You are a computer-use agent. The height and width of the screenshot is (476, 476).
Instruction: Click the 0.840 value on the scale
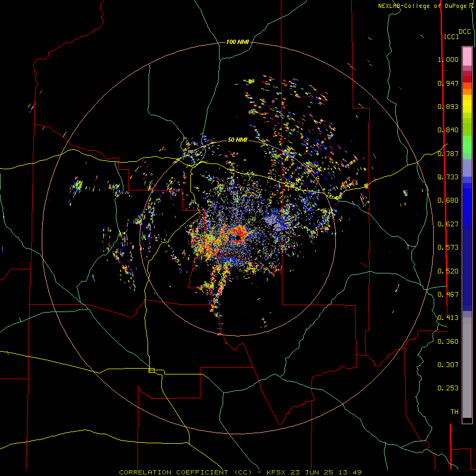(448, 130)
